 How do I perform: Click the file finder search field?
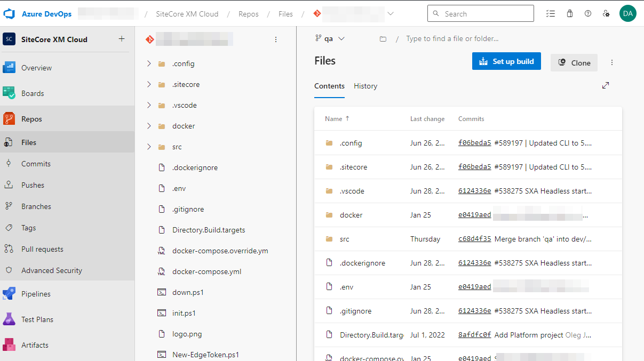[x=452, y=38]
